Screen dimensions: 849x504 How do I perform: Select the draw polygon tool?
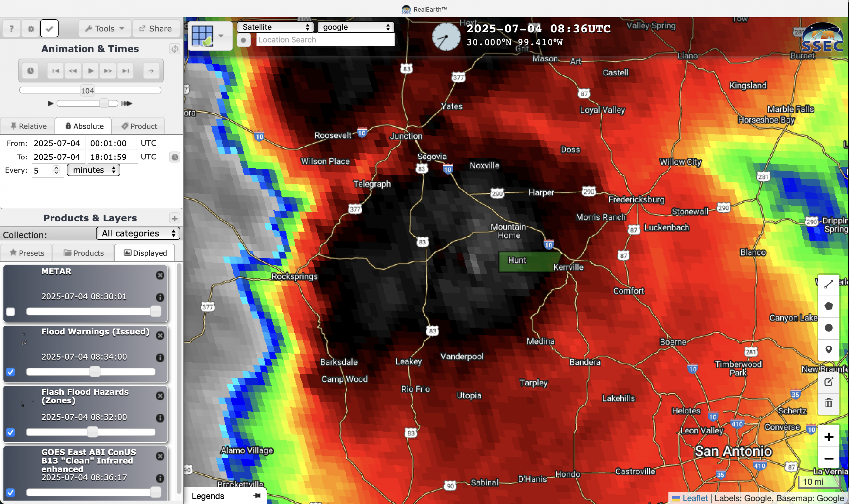pos(829,306)
